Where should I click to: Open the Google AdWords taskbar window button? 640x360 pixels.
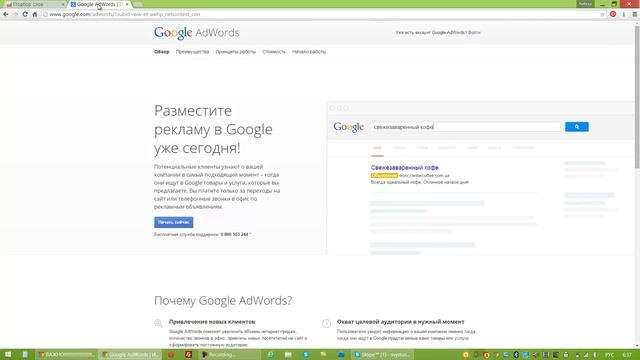[x=130, y=354]
